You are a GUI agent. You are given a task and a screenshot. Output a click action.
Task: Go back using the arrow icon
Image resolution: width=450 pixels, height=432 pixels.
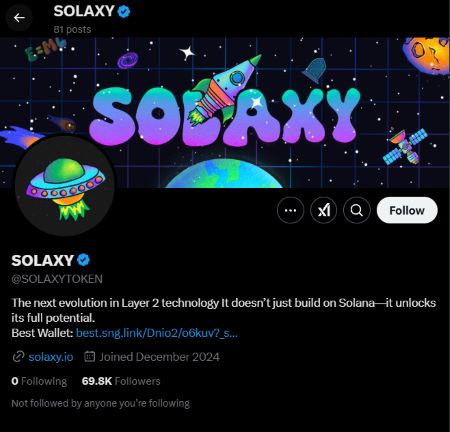tap(19, 18)
